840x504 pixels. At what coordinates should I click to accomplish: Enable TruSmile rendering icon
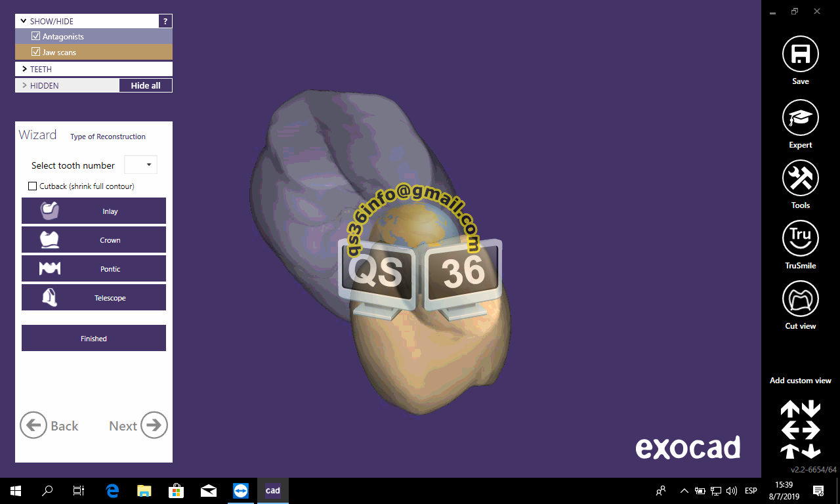point(800,238)
